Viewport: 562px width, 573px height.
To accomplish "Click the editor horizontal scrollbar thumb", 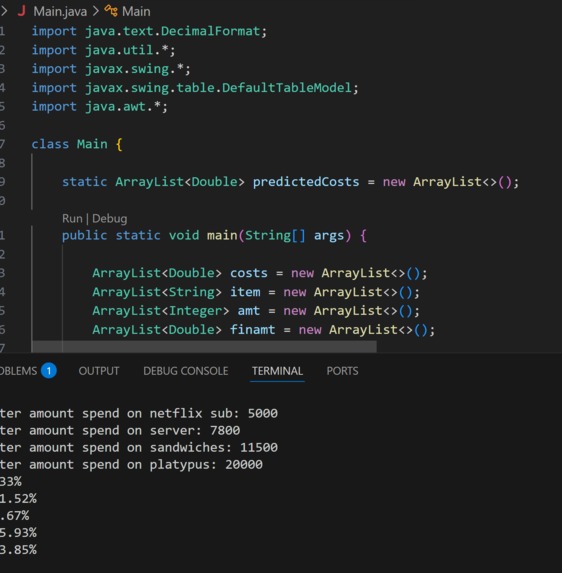I will [x=204, y=346].
